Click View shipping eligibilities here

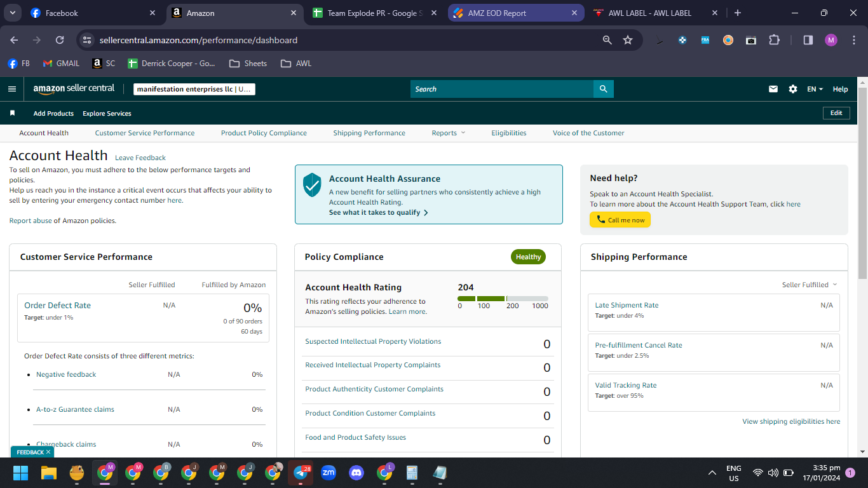(x=791, y=421)
